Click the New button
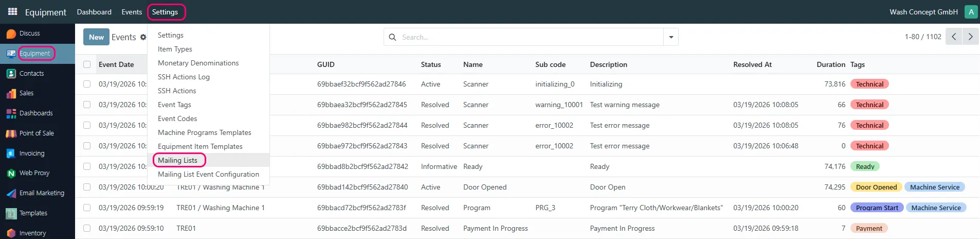Viewport: 980px width, 239px height. 96,37
